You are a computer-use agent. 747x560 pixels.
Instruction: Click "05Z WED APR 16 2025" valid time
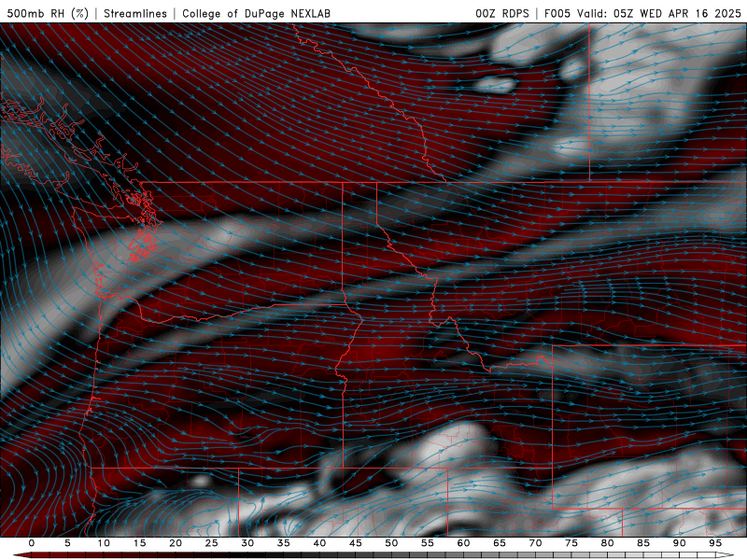(x=678, y=13)
